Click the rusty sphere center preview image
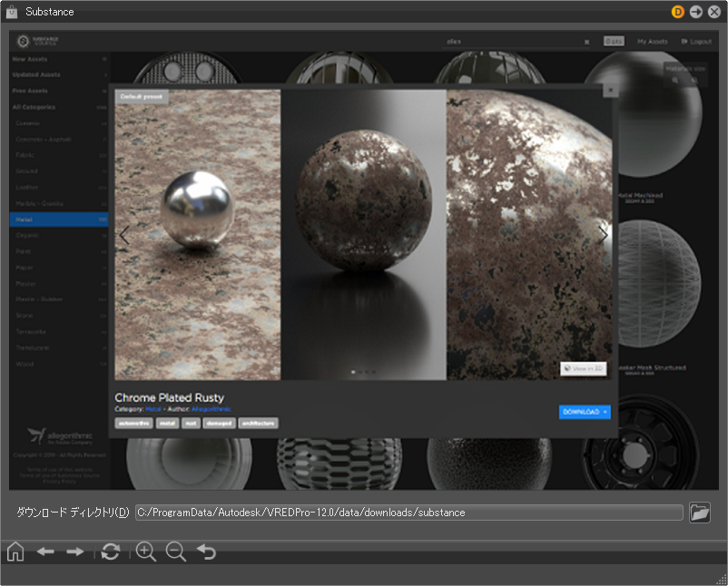728x586 pixels. point(363,235)
